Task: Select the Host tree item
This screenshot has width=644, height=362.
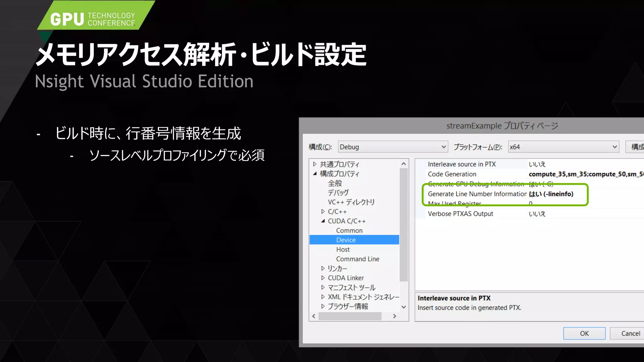Action: (343, 249)
